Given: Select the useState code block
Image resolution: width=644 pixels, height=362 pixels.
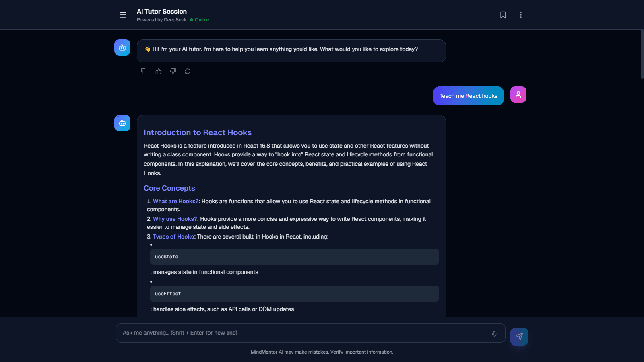Looking at the screenshot, I should (x=294, y=256).
